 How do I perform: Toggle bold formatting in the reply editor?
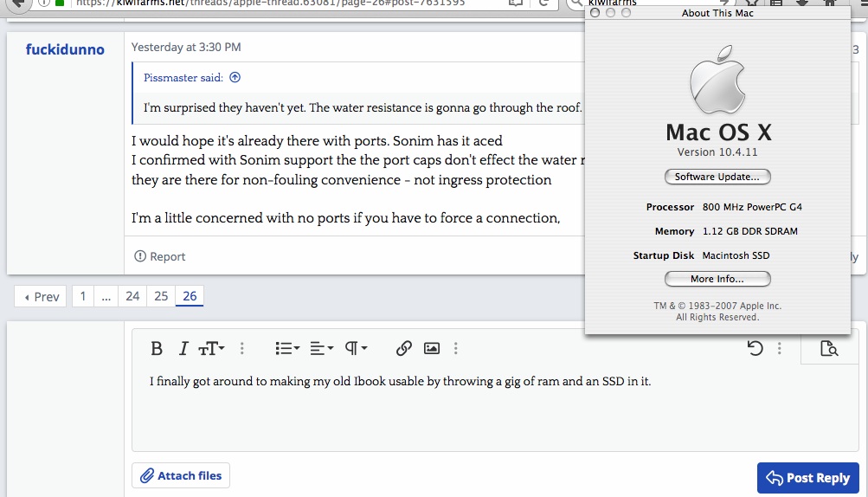click(x=157, y=349)
